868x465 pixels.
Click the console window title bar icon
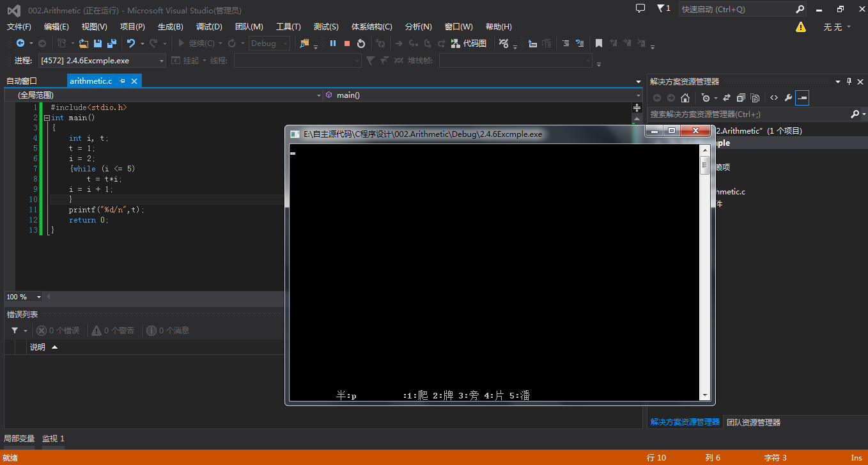pyautogui.click(x=295, y=134)
